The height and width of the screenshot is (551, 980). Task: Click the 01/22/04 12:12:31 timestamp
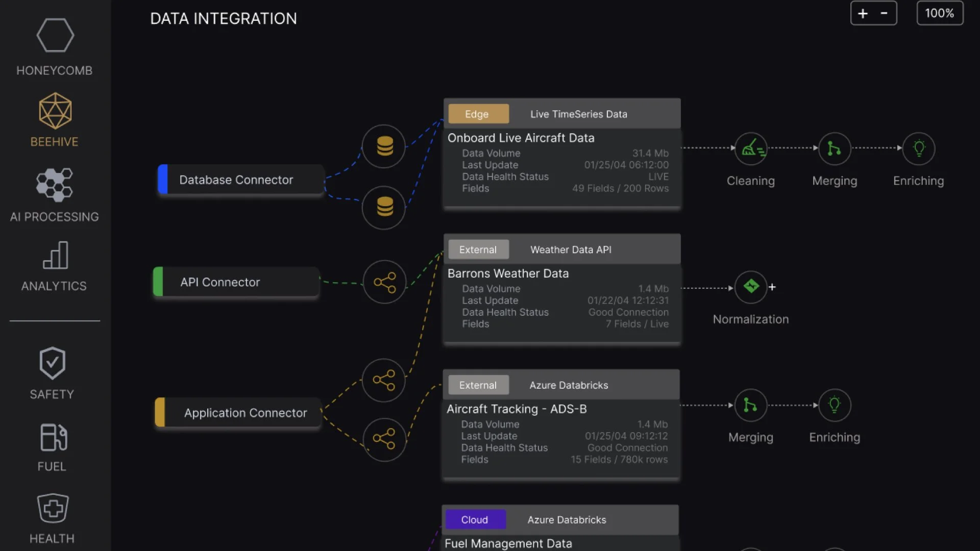(x=628, y=300)
